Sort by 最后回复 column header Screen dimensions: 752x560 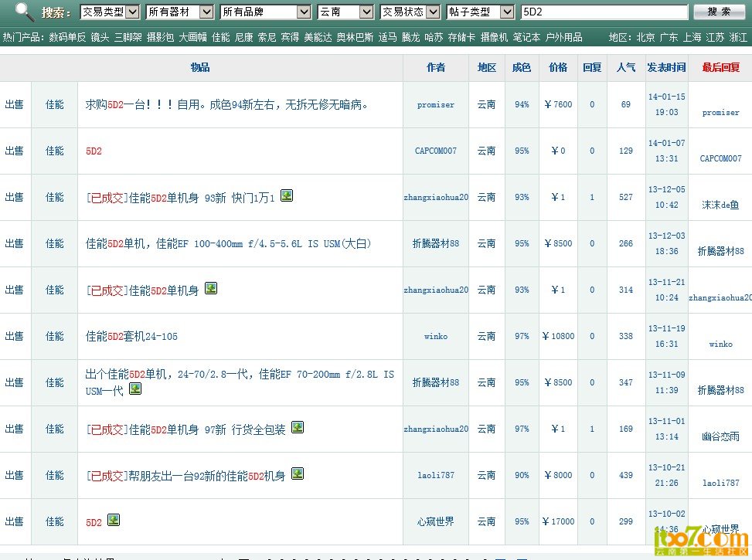click(721, 68)
